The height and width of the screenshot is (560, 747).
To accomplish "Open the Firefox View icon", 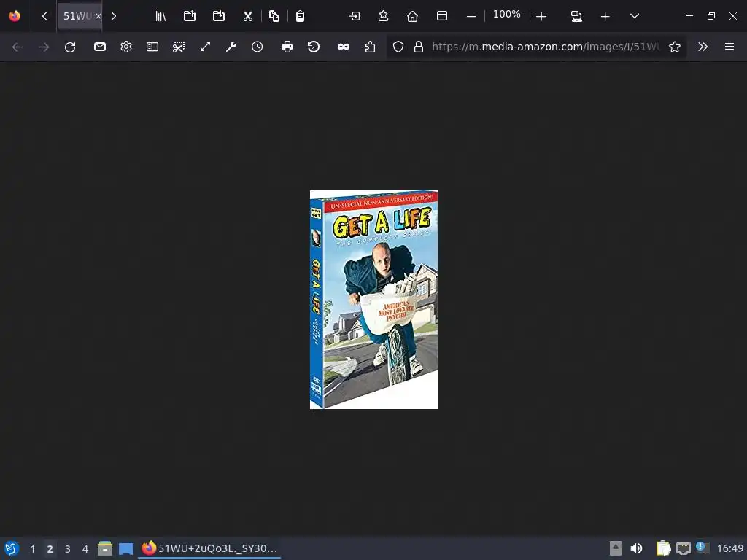I will click(15, 16).
